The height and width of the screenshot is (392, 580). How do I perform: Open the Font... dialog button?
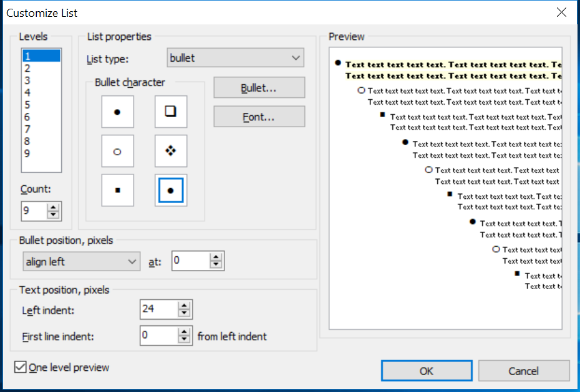point(259,117)
